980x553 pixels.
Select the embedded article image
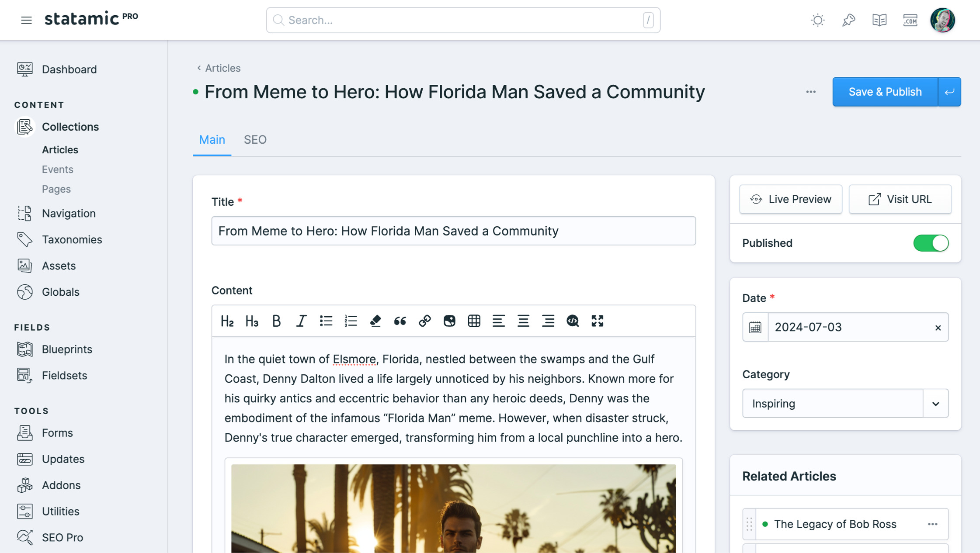(453, 508)
